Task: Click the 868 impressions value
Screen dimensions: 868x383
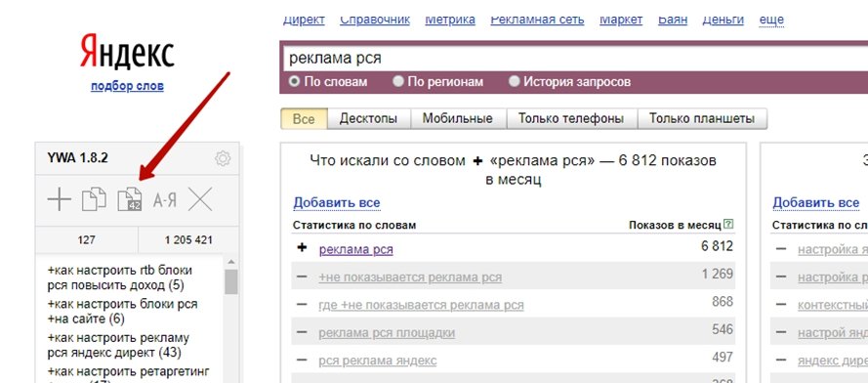Action: [x=723, y=302]
